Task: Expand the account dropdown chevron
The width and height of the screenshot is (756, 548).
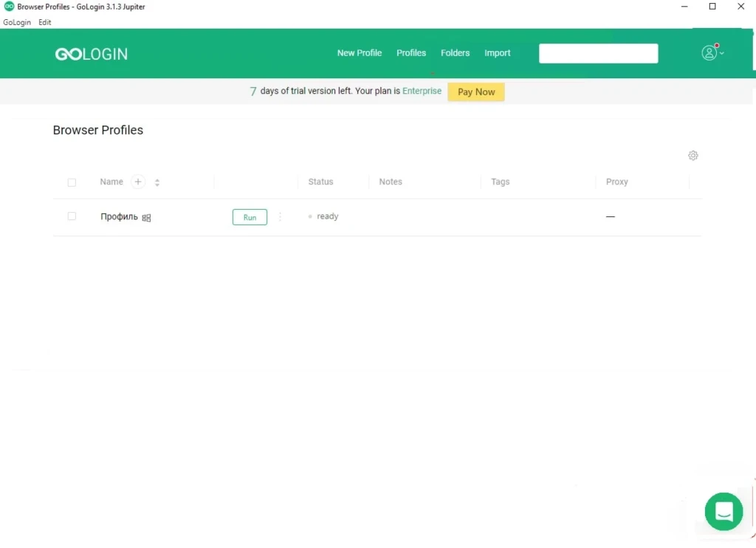Action: [722, 54]
